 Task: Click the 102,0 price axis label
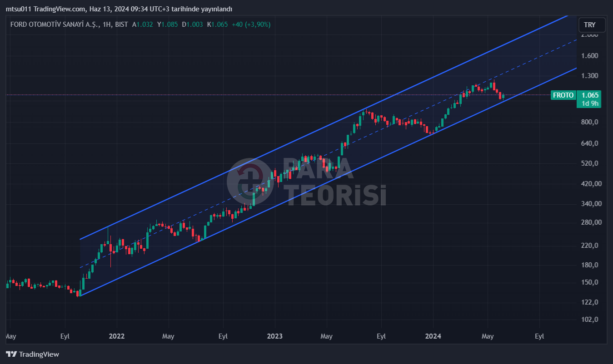589,320
